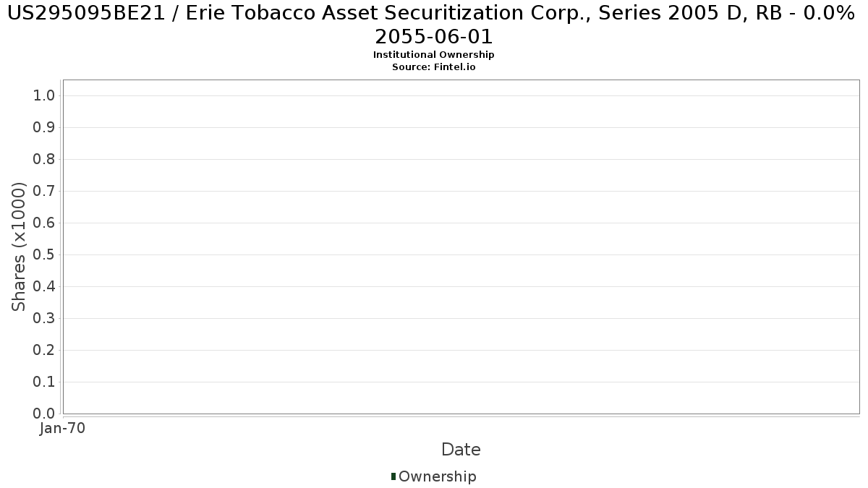Screen dimensions: 868x488
Task: Click the 0.2 y-axis tick label
Action: click(45, 350)
